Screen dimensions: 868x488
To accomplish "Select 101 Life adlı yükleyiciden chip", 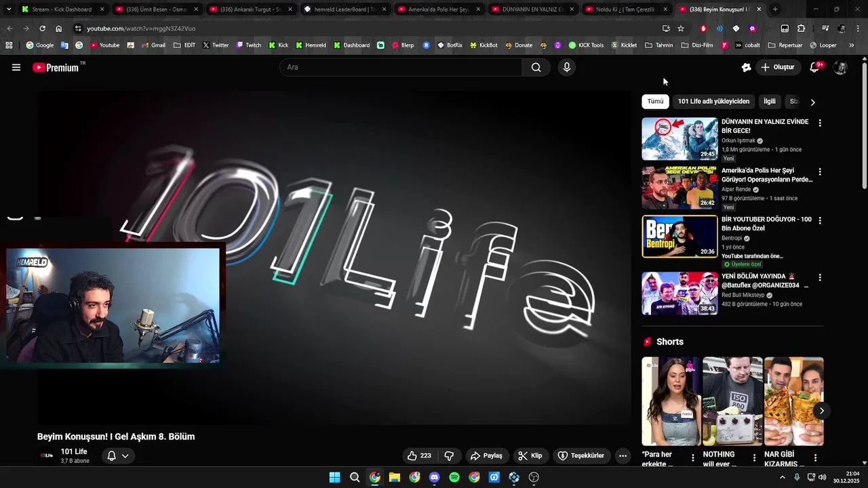I will point(713,101).
